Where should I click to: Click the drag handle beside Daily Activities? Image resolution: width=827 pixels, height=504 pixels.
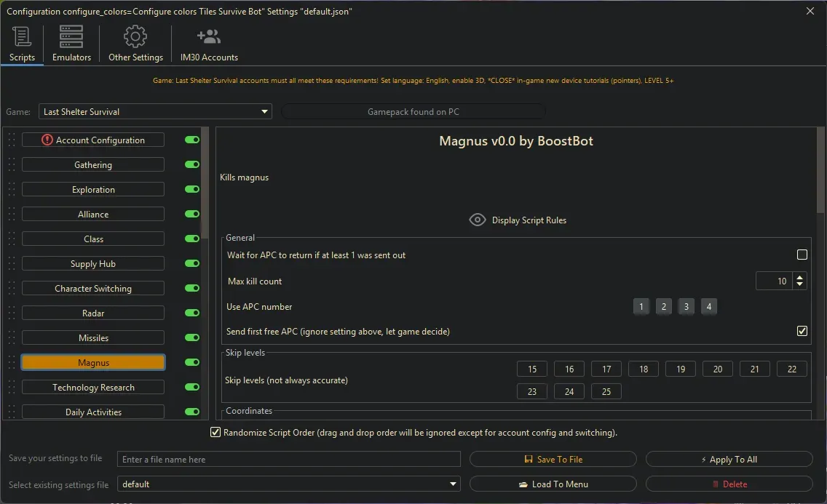point(12,412)
